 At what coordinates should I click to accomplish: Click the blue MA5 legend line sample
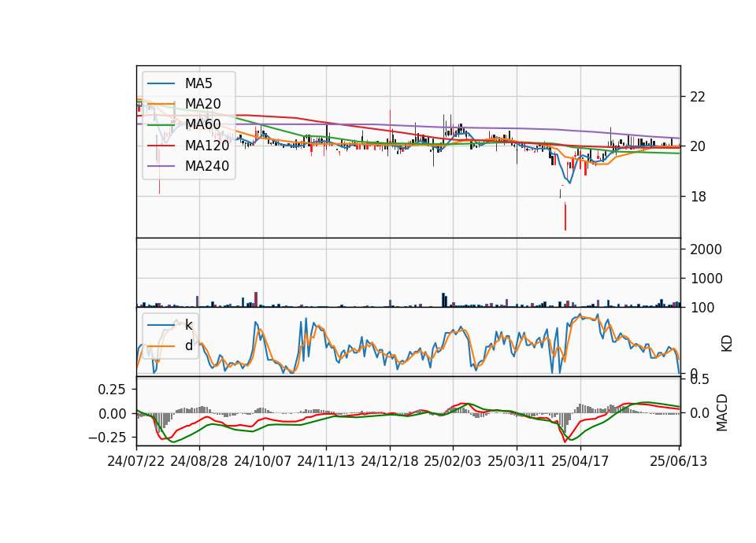(x=161, y=84)
